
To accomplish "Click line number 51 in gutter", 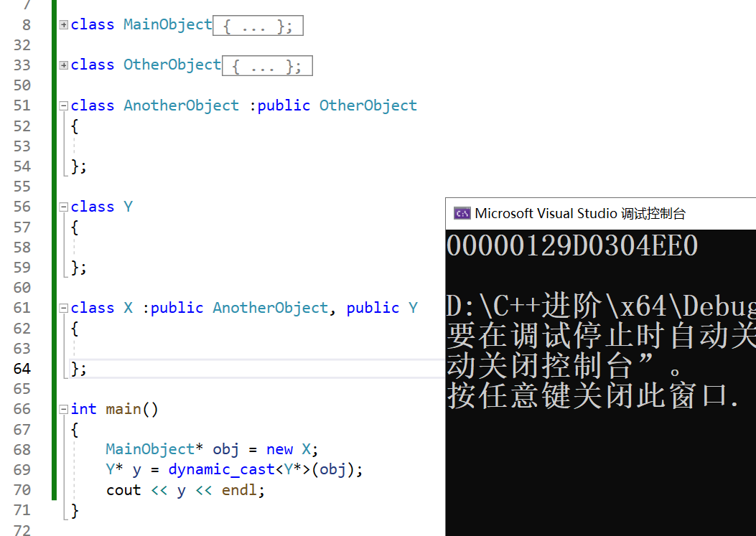I will pos(22,105).
